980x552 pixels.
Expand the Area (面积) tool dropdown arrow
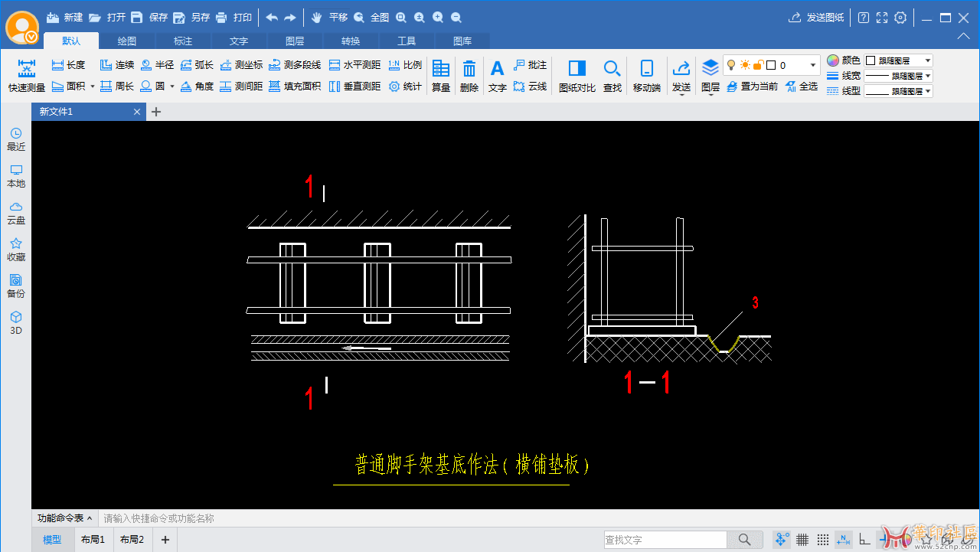(93, 87)
